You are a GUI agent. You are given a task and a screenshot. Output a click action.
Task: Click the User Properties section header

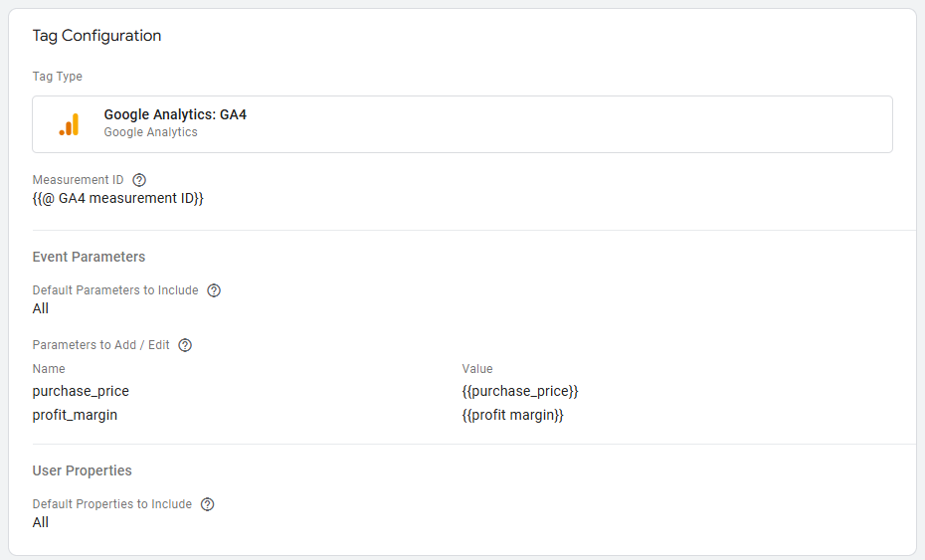[82, 470]
